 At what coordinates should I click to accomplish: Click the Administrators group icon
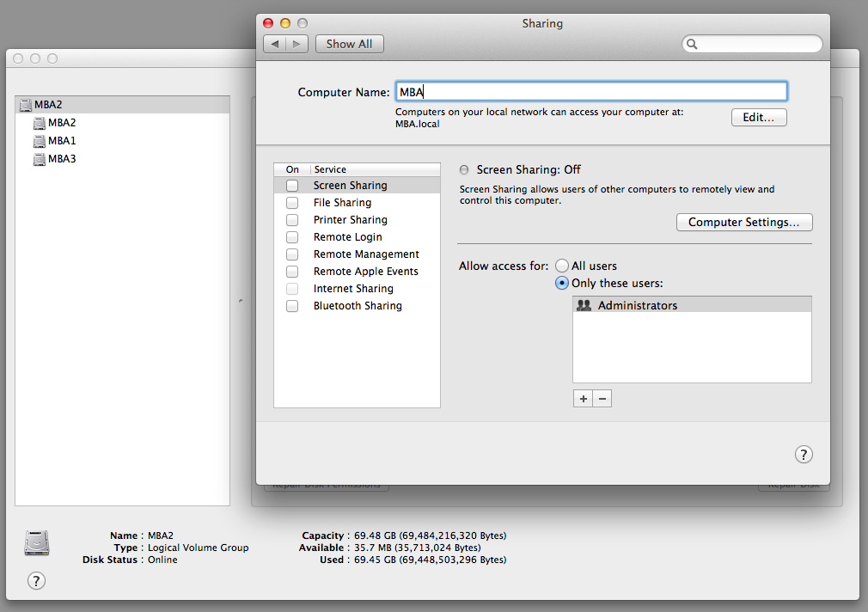(584, 305)
